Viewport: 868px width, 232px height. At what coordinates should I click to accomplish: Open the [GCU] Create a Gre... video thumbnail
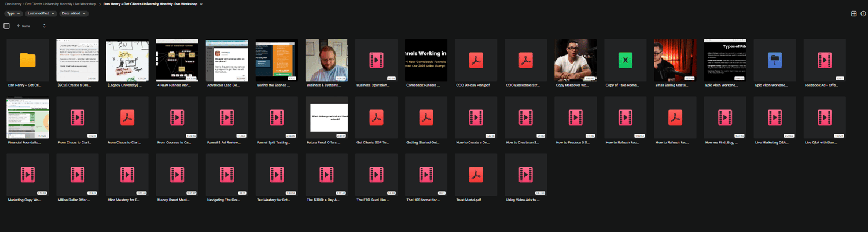(x=78, y=60)
